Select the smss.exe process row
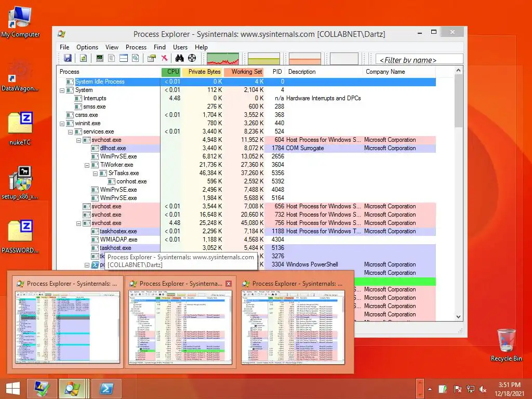This screenshot has width=532, height=399. [246, 107]
